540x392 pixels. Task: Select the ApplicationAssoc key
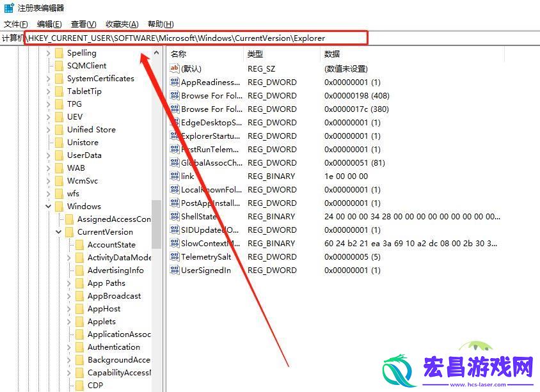click(119, 334)
